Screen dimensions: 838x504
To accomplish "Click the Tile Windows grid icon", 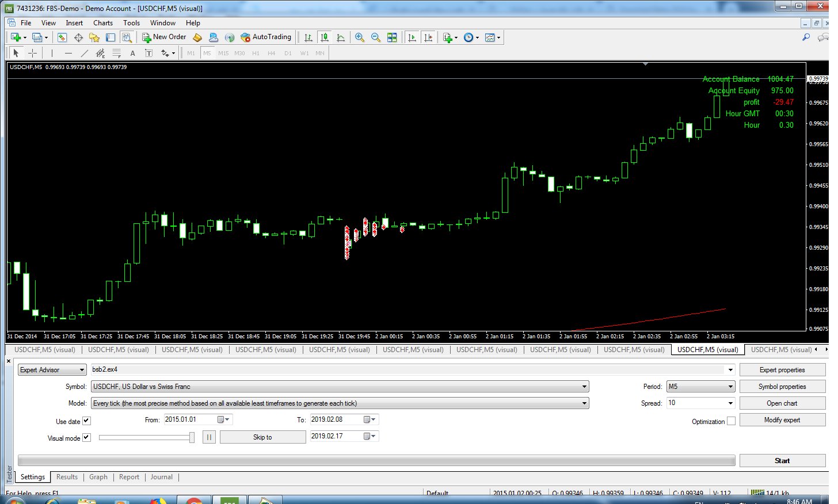I will (392, 37).
